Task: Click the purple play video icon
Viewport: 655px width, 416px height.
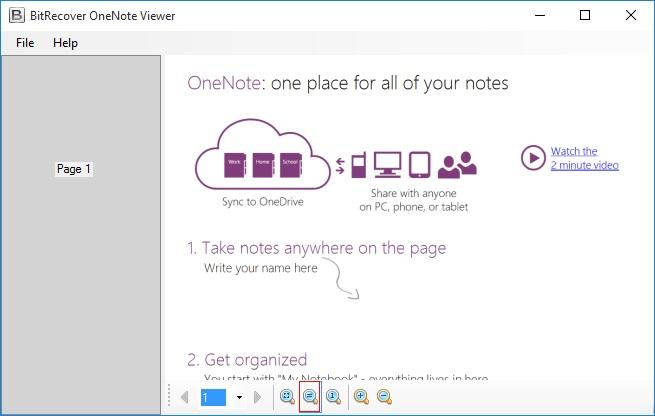Action: pyautogui.click(x=533, y=158)
